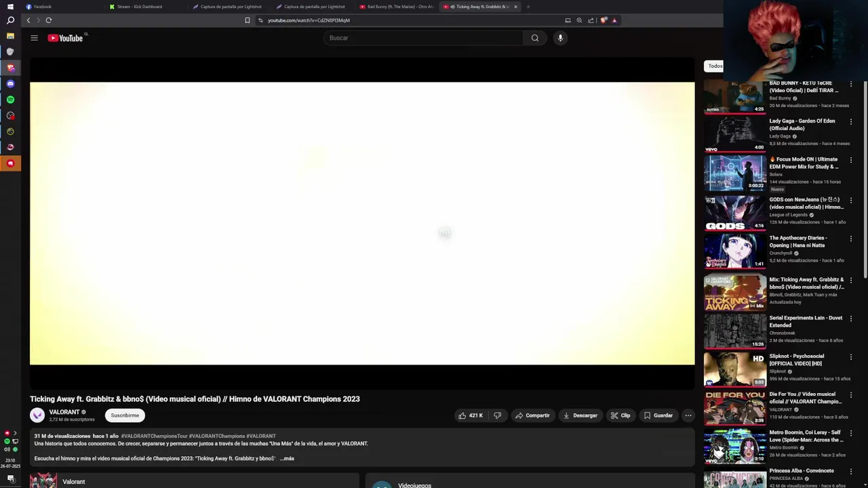Expand description with ...más

[287, 459]
